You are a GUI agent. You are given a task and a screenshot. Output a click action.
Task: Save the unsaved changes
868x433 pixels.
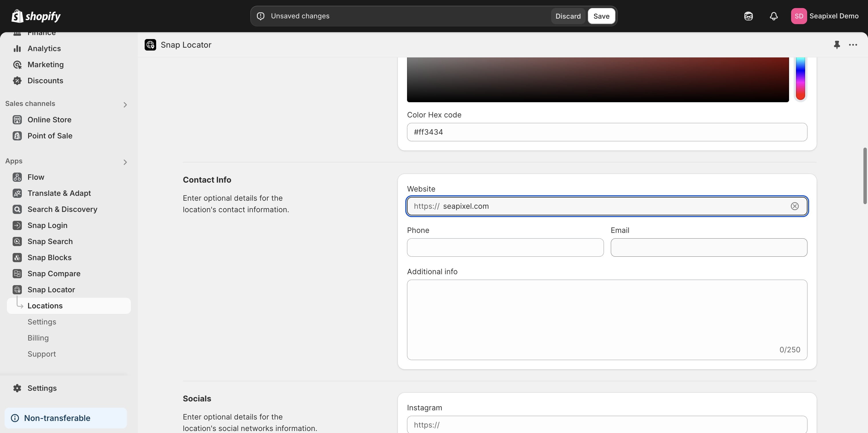pyautogui.click(x=601, y=16)
